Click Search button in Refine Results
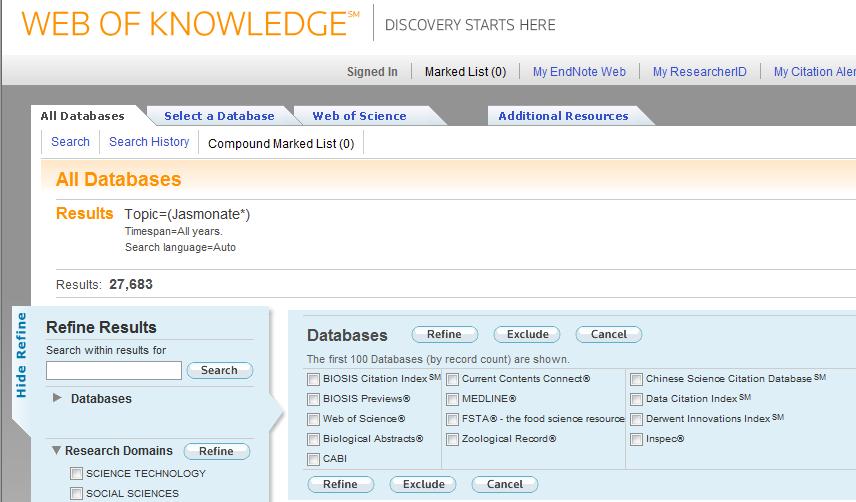Screen dimensions: 856x502 [x=219, y=370]
